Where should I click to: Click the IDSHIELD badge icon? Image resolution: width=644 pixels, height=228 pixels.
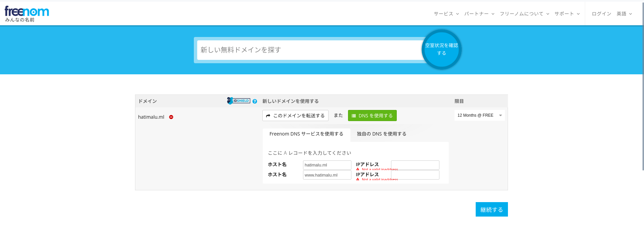pos(239,101)
